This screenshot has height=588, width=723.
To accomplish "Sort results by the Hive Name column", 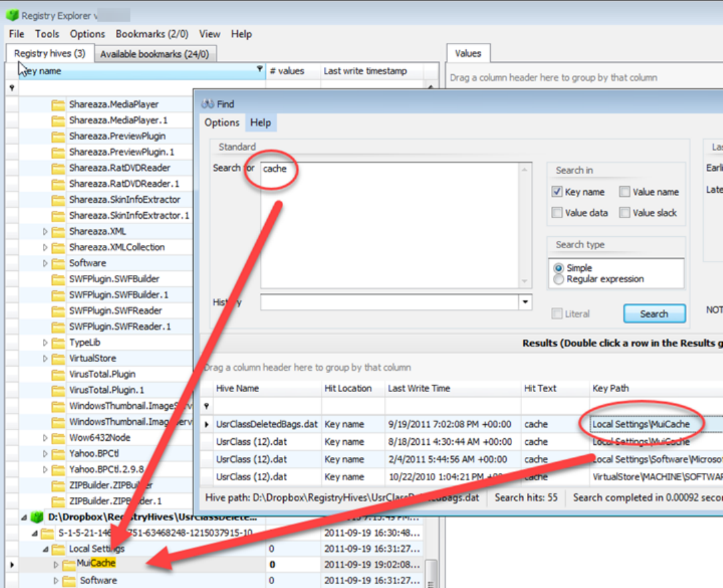I will 267,389.
